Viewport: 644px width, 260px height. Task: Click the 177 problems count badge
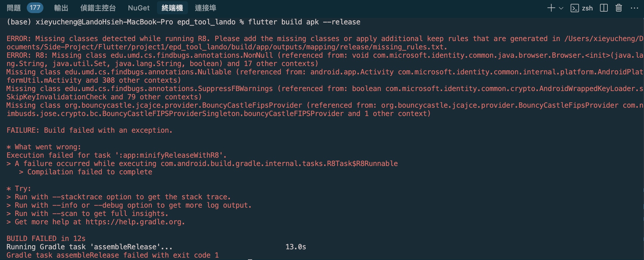click(35, 8)
